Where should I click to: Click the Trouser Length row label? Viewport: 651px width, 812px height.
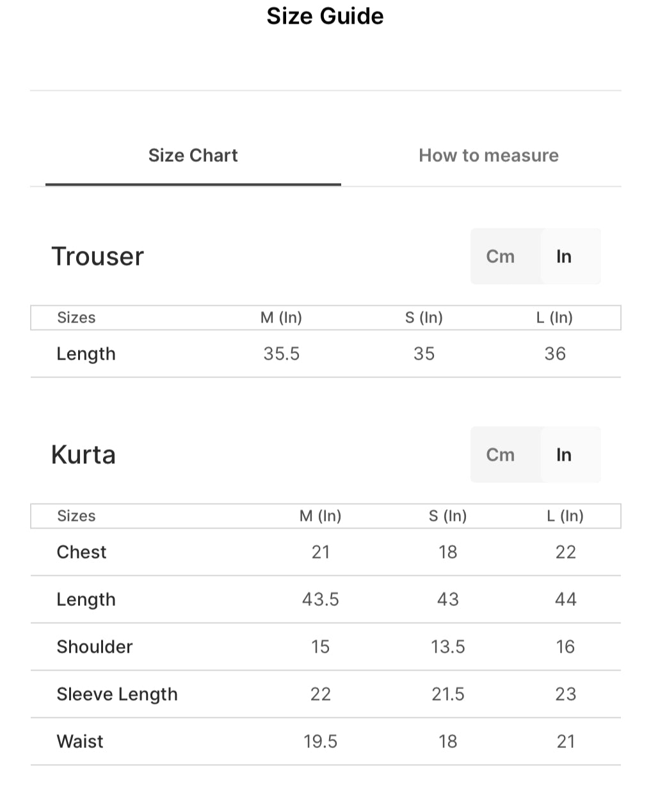(x=86, y=354)
